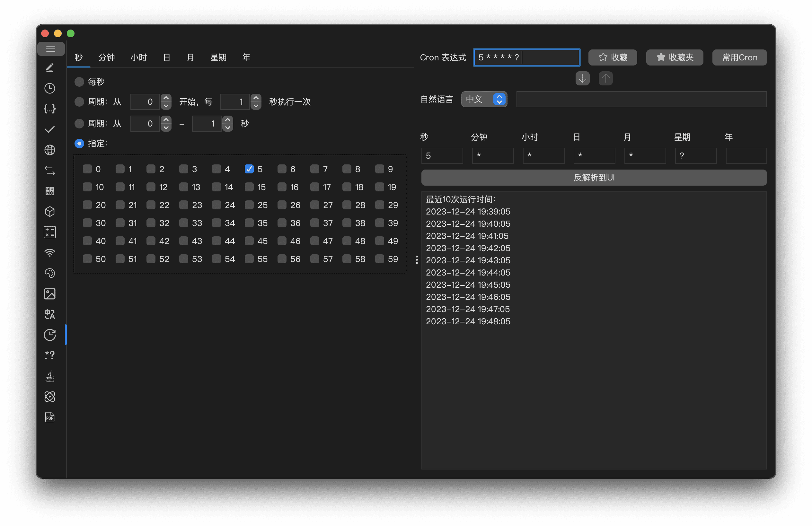Switch to the 星期 tab

(x=219, y=57)
